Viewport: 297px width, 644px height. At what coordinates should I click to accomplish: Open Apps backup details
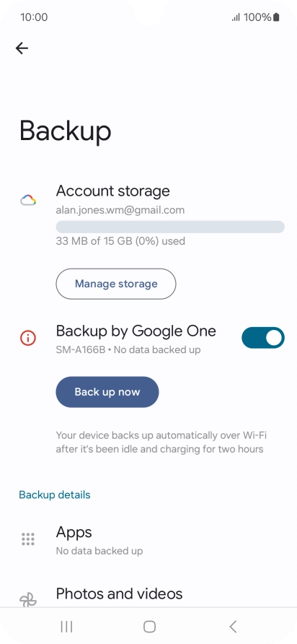(148, 540)
